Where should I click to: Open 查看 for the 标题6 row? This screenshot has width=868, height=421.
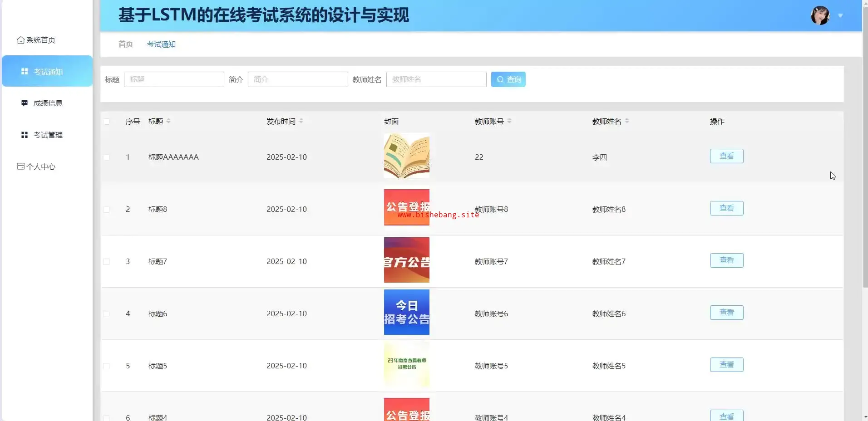(x=727, y=313)
